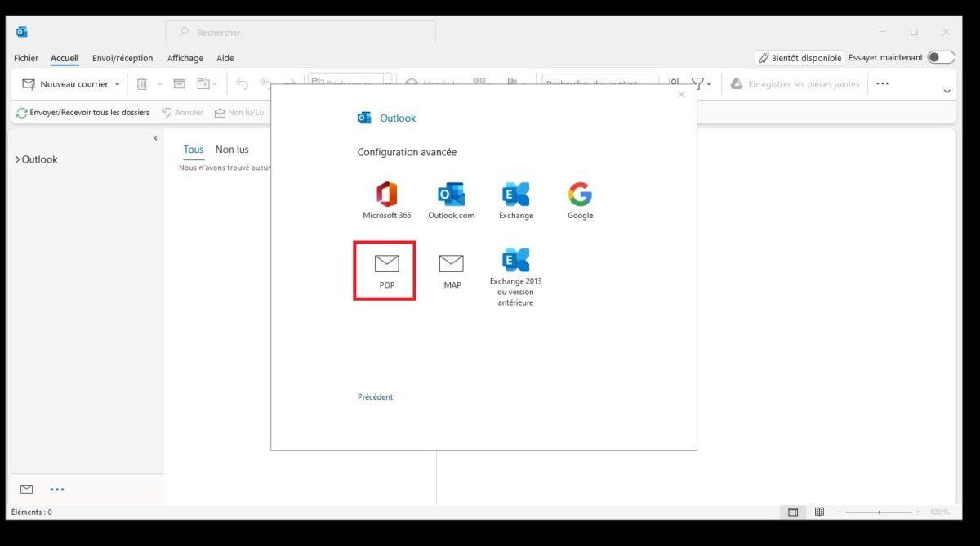Screen dimensions: 980x546
Task: Toggle the Essayer maintenant switch
Action: pos(941,57)
